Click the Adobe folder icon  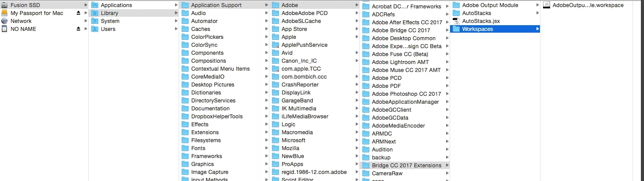275,5
